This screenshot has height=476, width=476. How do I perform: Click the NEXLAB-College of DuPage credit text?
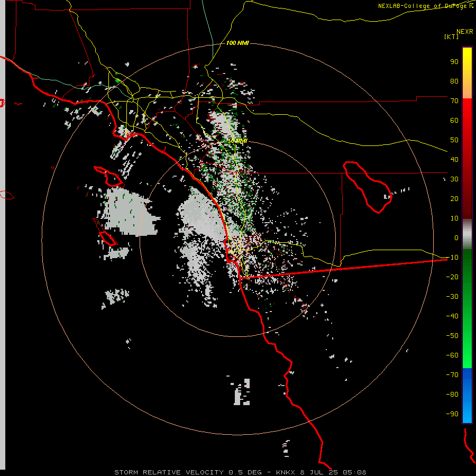425,6
